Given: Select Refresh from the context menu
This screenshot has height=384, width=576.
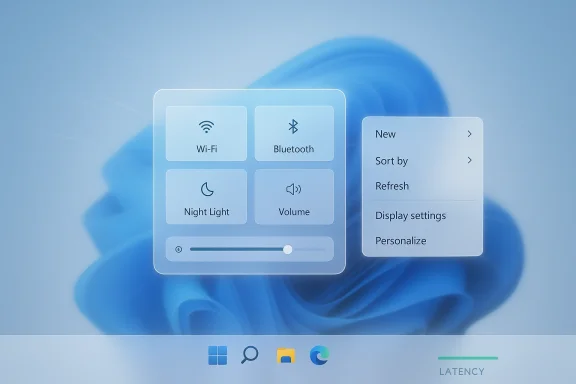Looking at the screenshot, I should coord(422,186).
